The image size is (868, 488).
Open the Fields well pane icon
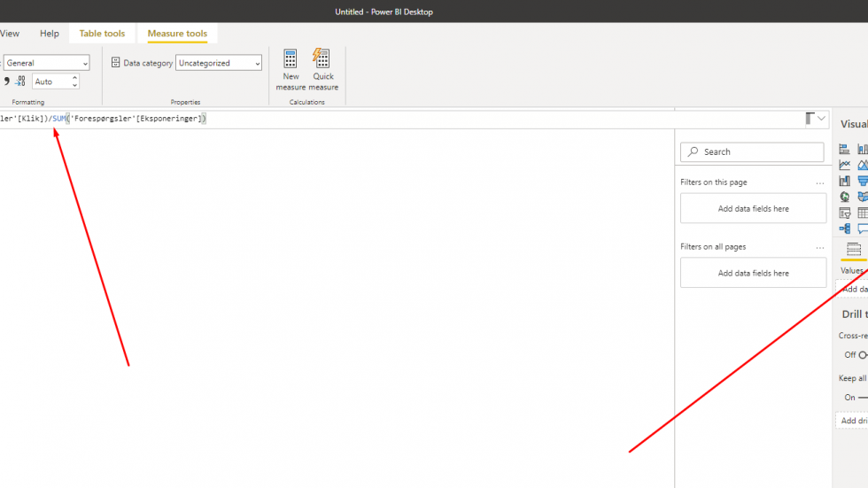coord(854,249)
